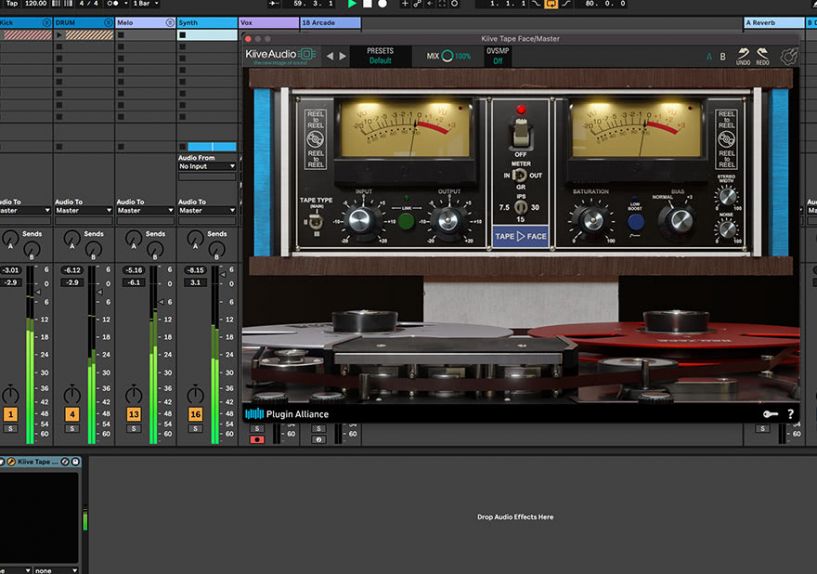The height and width of the screenshot is (574, 817).
Task: Click the TAPE FACE logo button
Action: point(521,236)
